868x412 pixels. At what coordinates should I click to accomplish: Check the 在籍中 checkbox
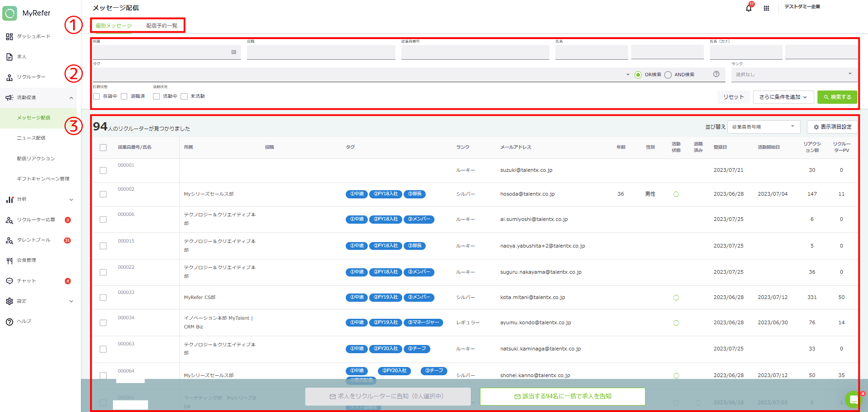97,96
